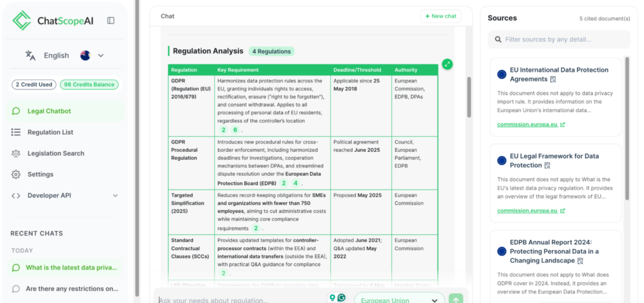Click the document preview icon after 'EU Legal Framework for Data Protection'

[547, 166]
